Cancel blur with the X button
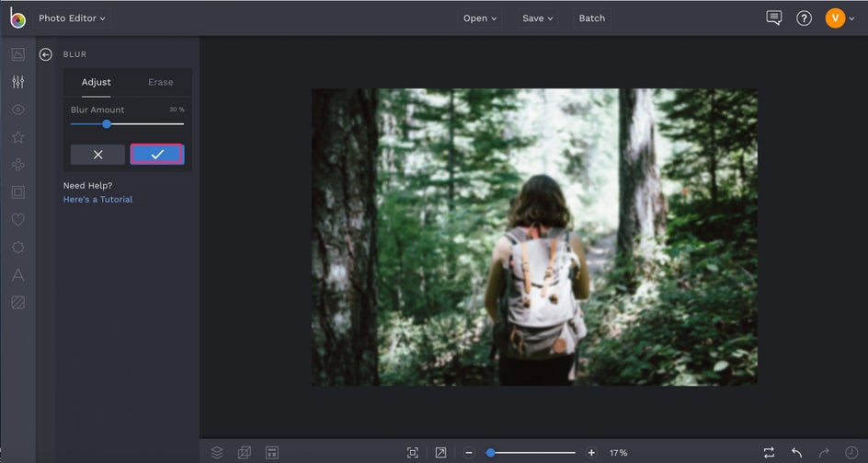Viewport: 868px width, 463px height. 98,155
